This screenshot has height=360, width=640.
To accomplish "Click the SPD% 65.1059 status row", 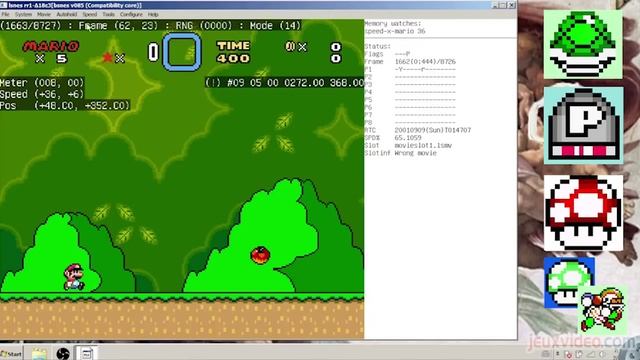I will point(393,138).
